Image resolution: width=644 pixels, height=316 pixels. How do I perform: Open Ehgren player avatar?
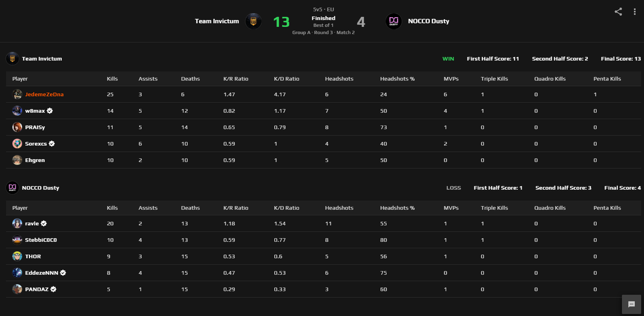18,160
